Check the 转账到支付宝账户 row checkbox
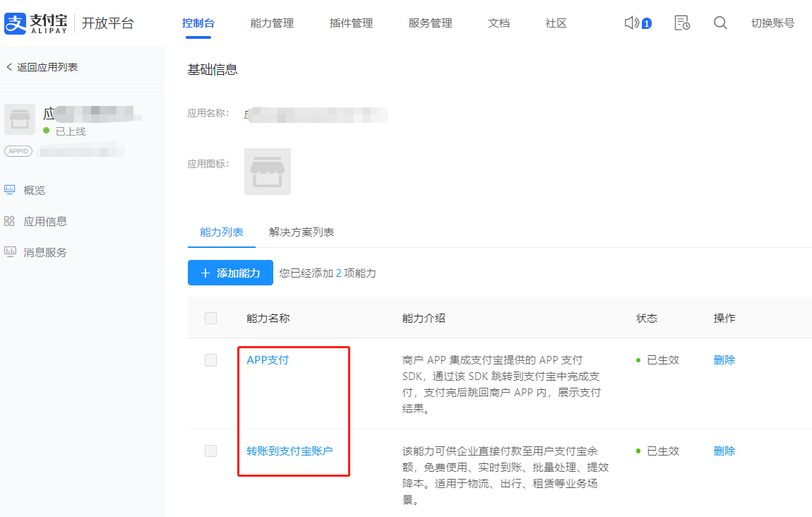The height and width of the screenshot is (517, 812). [x=211, y=451]
